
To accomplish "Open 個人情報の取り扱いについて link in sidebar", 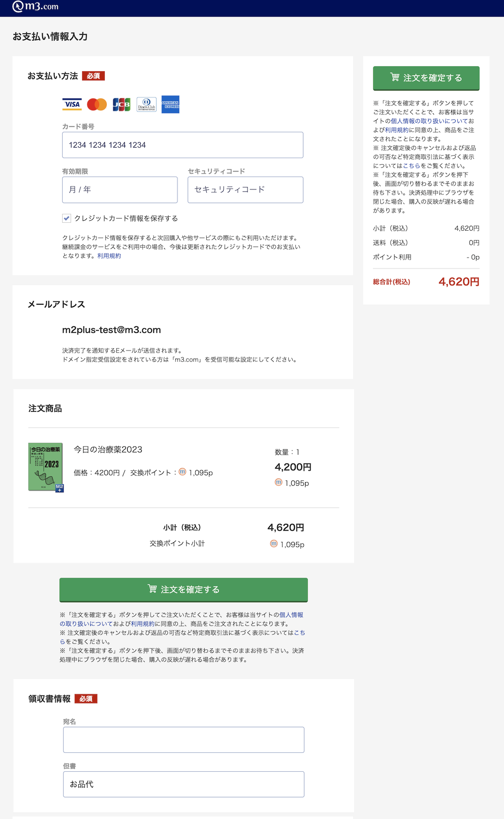I will coord(429,121).
